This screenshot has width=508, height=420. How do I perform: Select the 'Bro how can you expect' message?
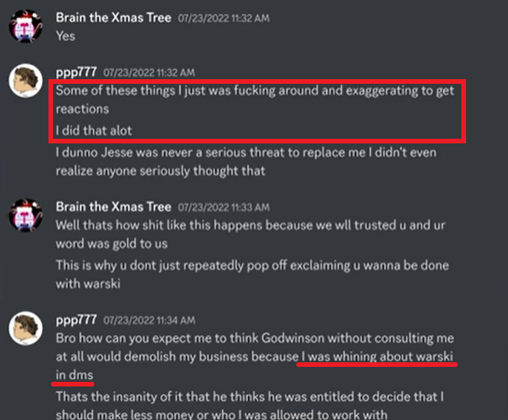click(255, 357)
